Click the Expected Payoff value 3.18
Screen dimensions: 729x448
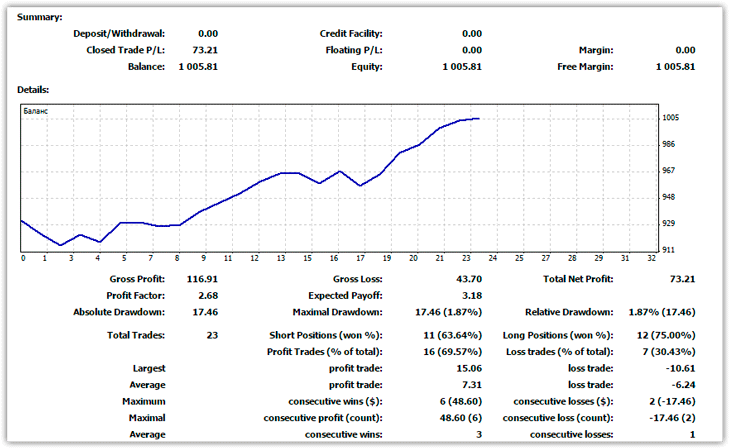[x=471, y=296]
